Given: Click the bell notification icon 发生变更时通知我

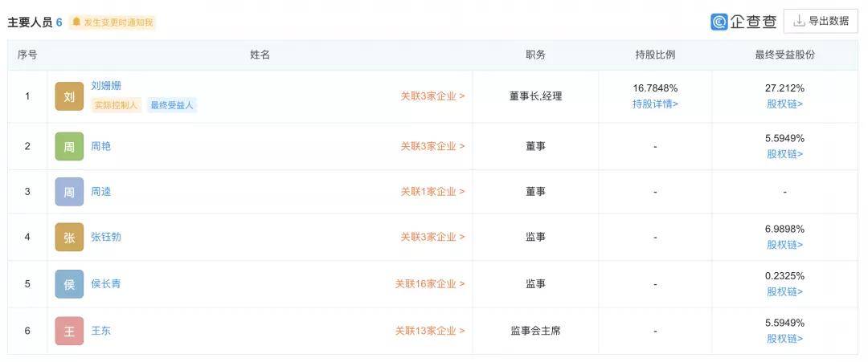Looking at the screenshot, I should click(76, 22).
